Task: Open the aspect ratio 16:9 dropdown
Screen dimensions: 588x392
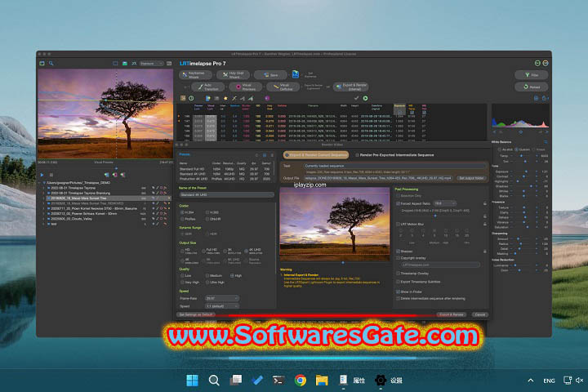Action: 444,203
